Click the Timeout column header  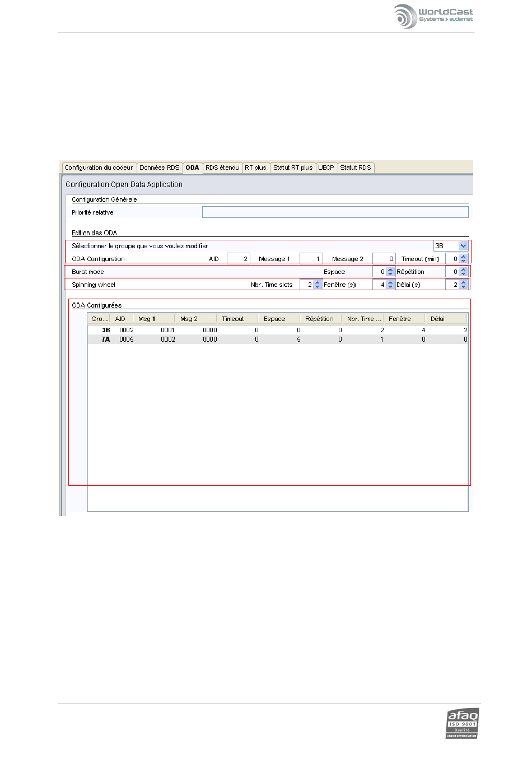(233, 319)
